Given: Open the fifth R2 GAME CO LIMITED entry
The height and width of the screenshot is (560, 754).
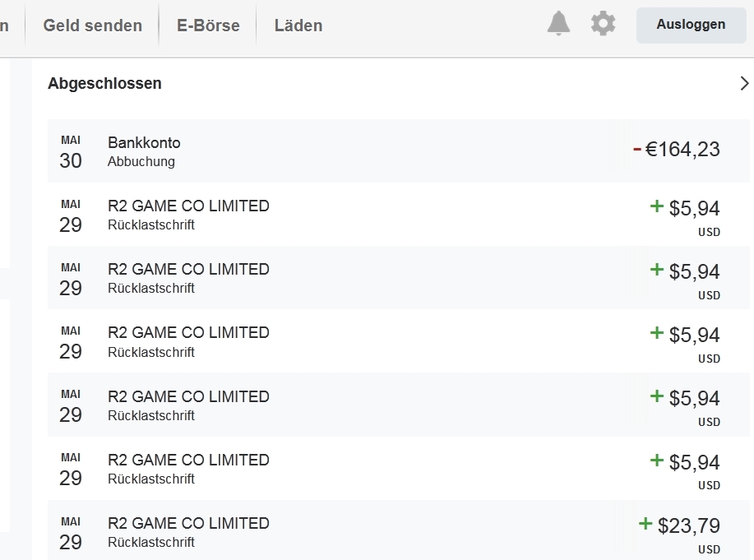Looking at the screenshot, I should pyautogui.click(x=188, y=460).
